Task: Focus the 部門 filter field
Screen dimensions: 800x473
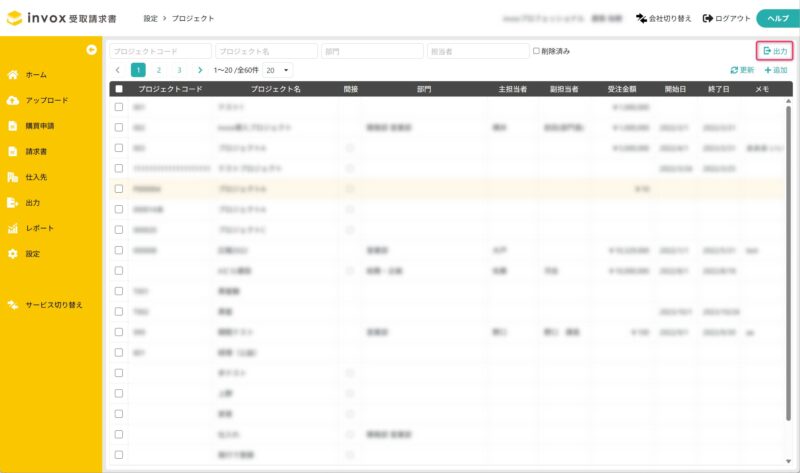Action: click(x=372, y=51)
